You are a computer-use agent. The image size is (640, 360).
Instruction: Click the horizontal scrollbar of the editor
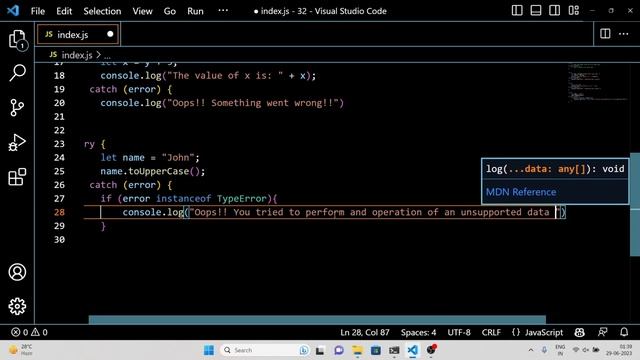coord(317,320)
